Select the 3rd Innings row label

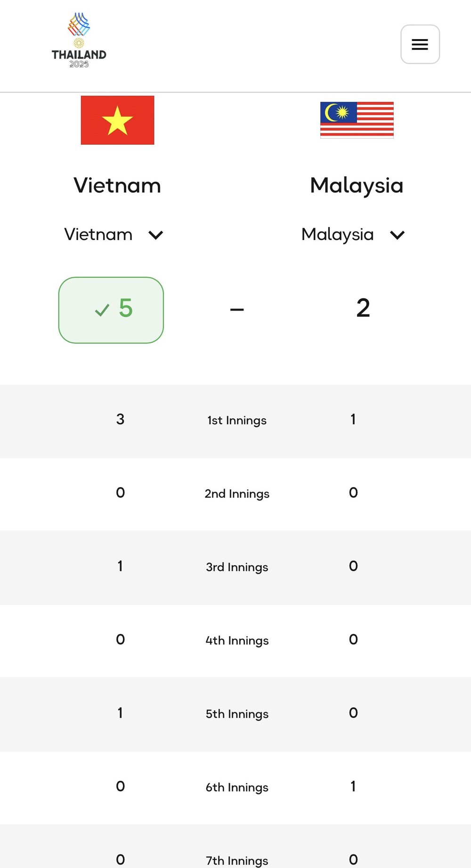237,567
